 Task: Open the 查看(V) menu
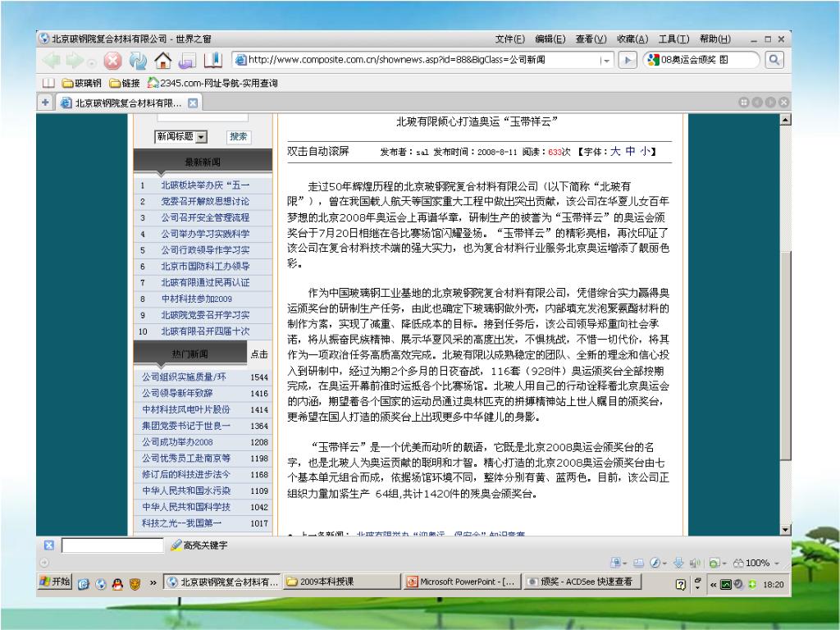coord(591,39)
